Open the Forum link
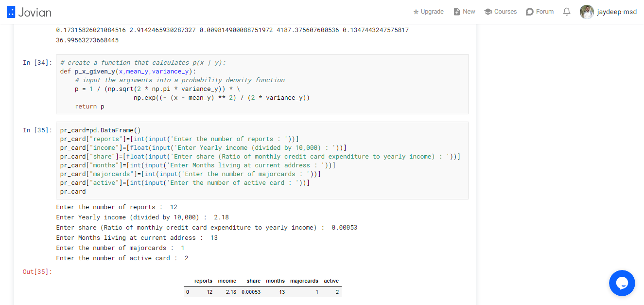644x305 pixels. 545,12
